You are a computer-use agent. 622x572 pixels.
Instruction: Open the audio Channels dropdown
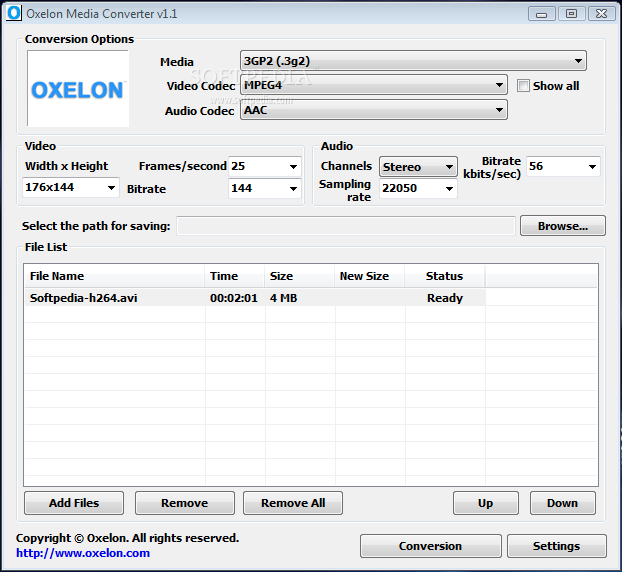point(418,167)
